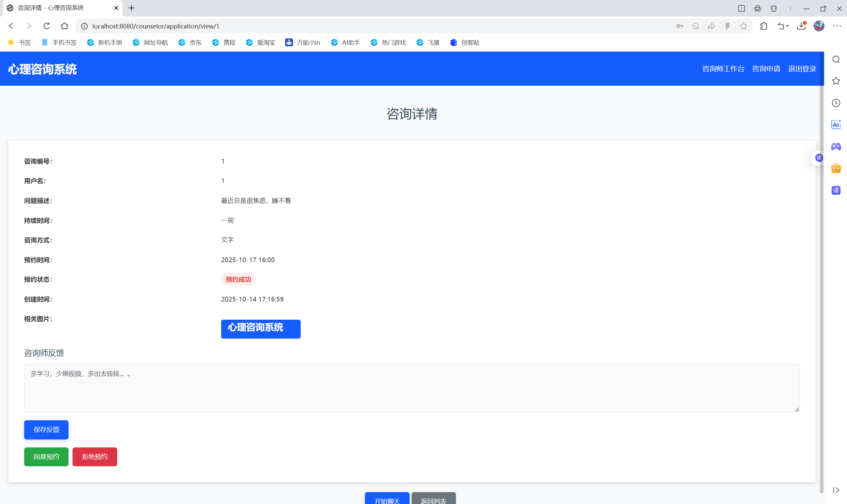Open the downloads icon in toolbar
The width and height of the screenshot is (847, 504).
[801, 26]
